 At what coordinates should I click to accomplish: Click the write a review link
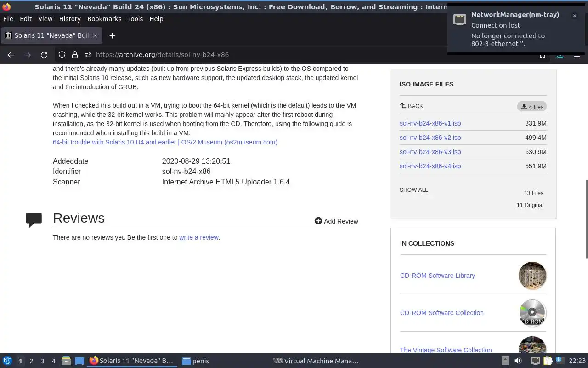tap(198, 237)
